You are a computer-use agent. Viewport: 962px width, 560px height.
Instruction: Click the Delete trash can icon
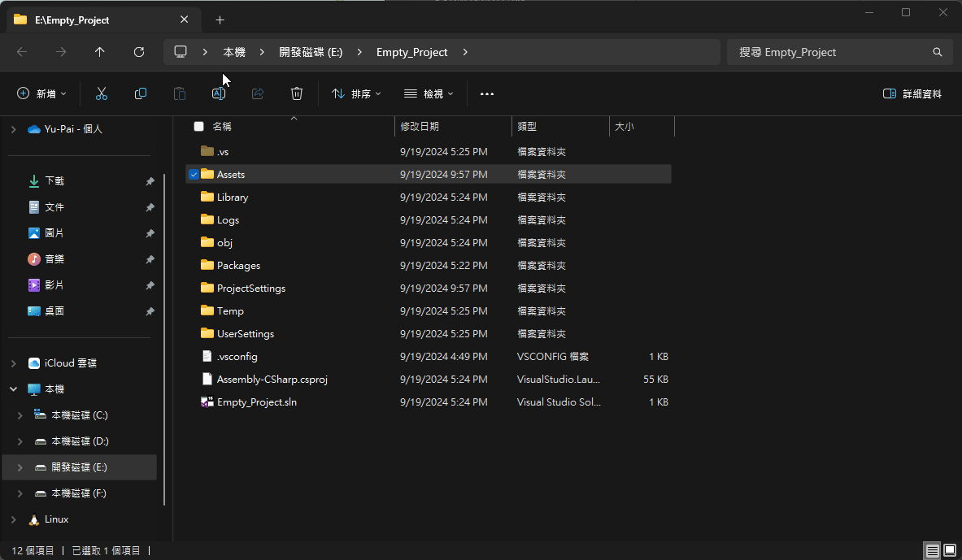297,94
